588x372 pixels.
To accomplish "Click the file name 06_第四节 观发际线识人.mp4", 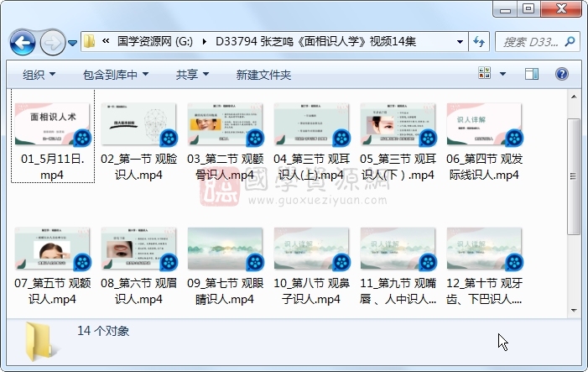I will 484,167.
